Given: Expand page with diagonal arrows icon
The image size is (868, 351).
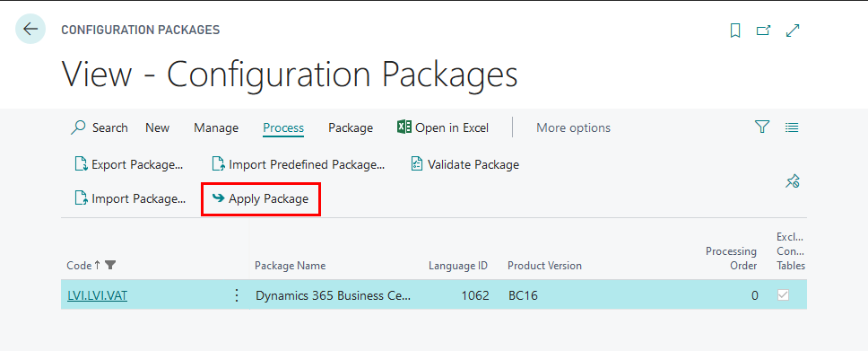Looking at the screenshot, I should point(793,31).
